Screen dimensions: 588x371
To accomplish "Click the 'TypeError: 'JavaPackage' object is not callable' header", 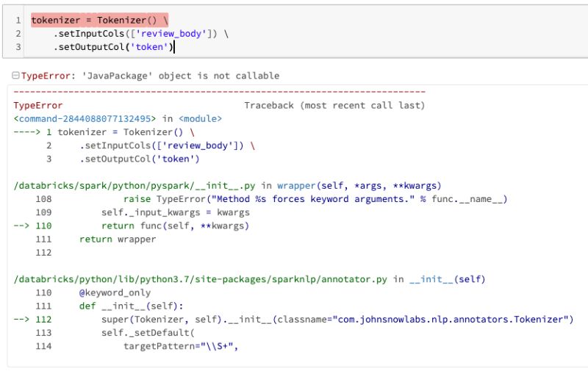I will [150, 76].
